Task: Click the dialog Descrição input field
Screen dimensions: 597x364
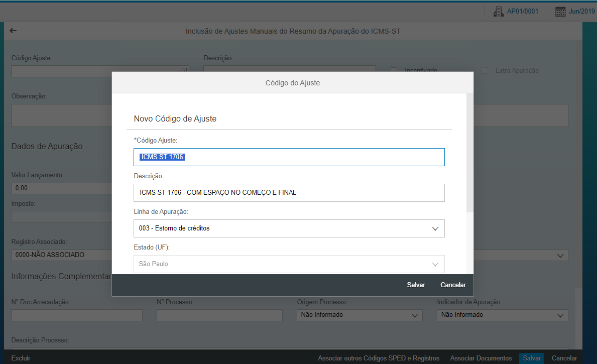Action: coord(289,193)
